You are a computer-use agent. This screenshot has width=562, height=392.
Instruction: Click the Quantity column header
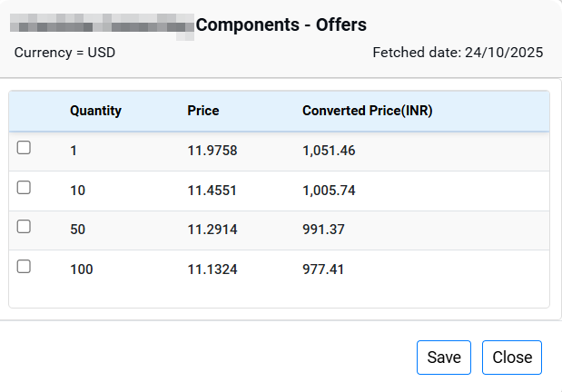pyautogui.click(x=95, y=112)
